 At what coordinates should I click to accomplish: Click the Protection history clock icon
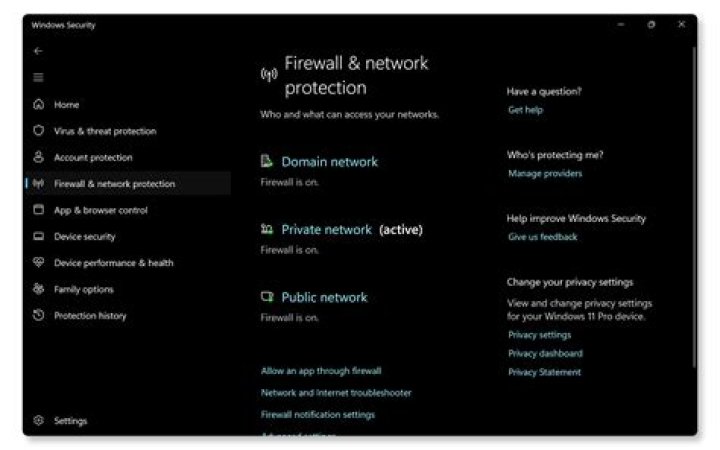[38, 315]
